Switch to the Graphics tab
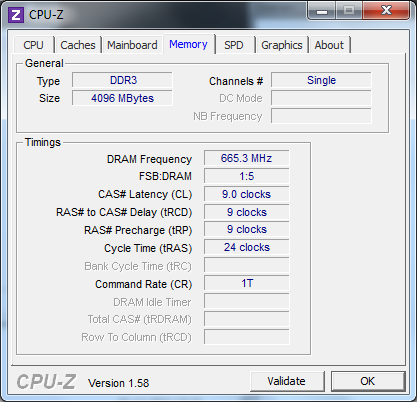 click(282, 45)
